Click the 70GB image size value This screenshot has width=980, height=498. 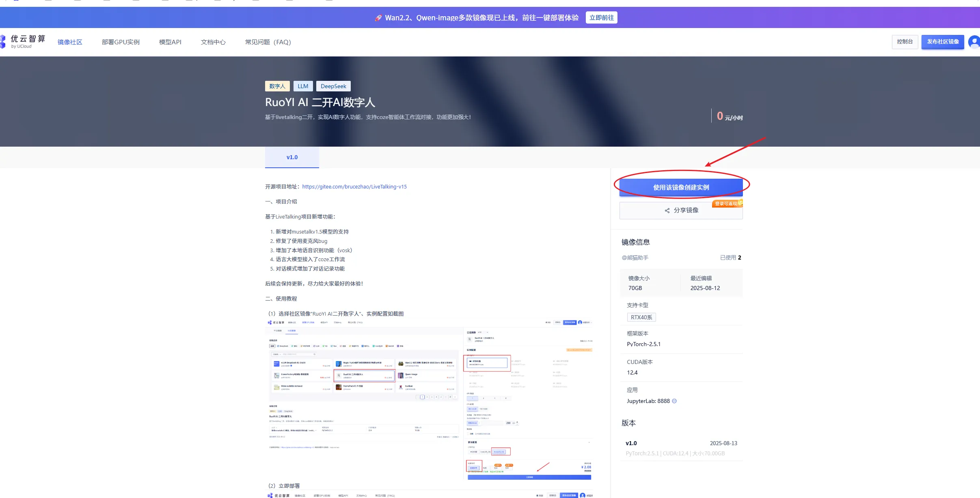coord(635,288)
